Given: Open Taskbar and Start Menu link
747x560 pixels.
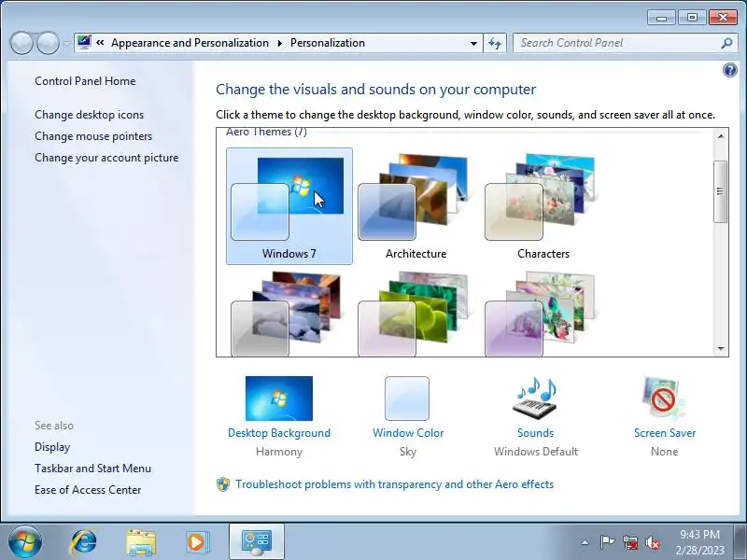Looking at the screenshot, I should pyautogui.click(x=92, y=469).
